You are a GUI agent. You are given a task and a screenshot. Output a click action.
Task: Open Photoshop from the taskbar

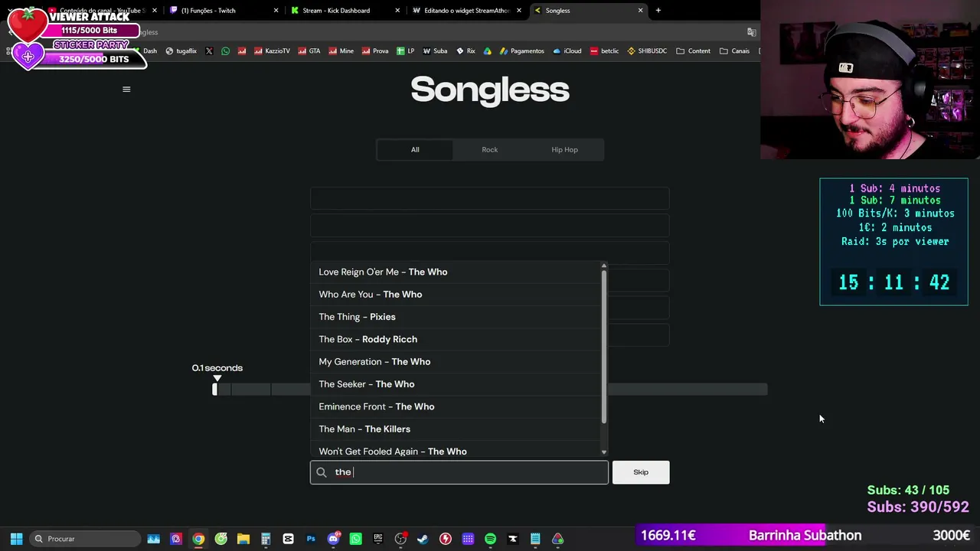point(311,539)
